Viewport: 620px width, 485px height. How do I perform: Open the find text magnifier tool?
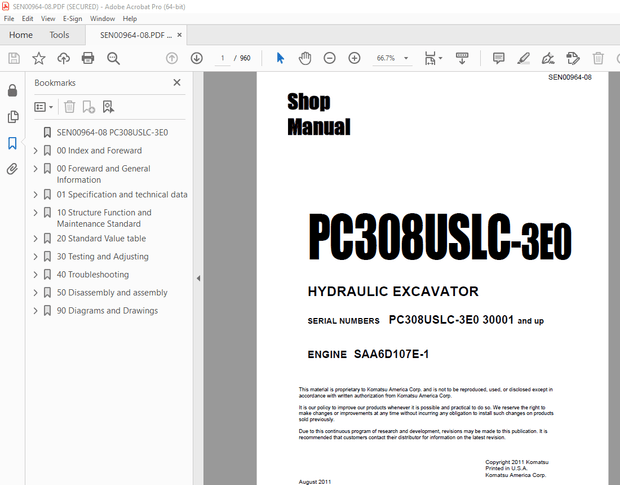click(x=113, y=59)
